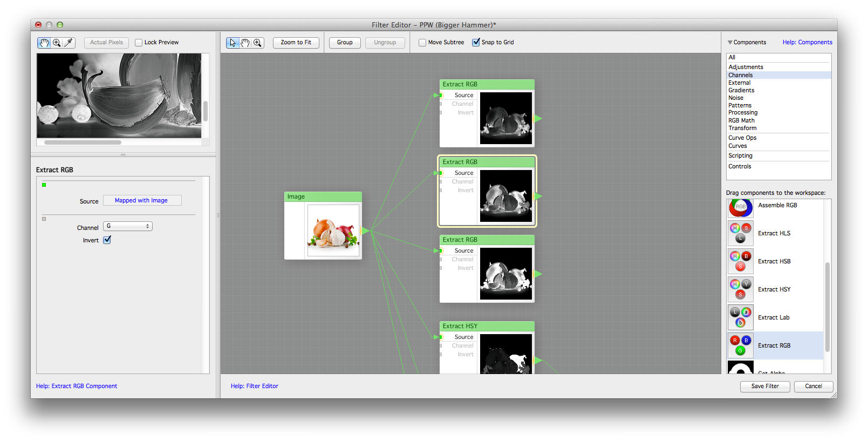Select the workspace zoom tool

coord(258,43)
